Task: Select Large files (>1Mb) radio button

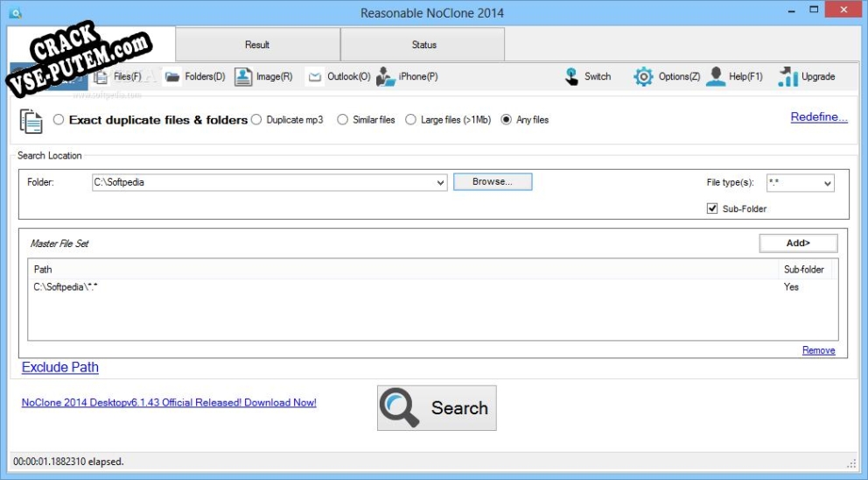Action: coord(410,120)
